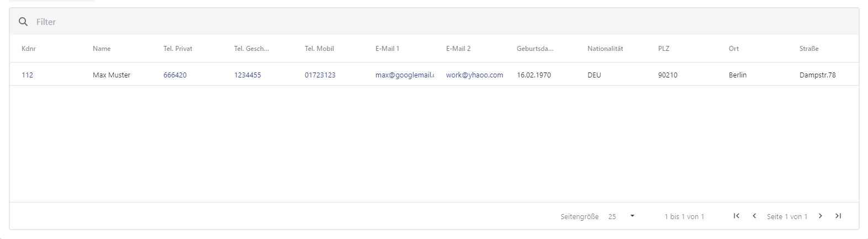Sort by Nationalität column
868x239 pixels.
pos(605,49)
